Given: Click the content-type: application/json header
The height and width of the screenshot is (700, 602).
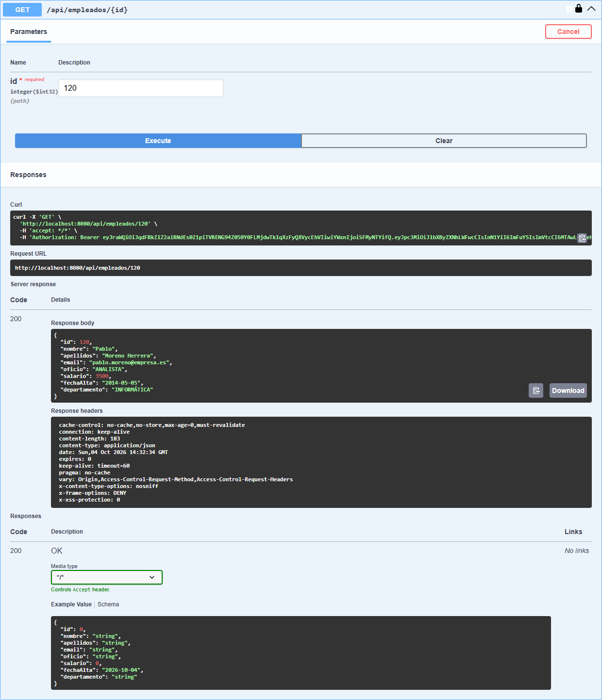Looking at the screenshot, I should coord(107,445).
